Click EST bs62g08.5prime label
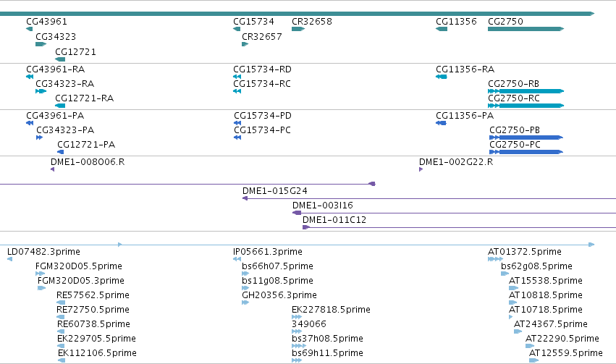Image resolution: width=616 pixels, height=364 pixels. 536,266
